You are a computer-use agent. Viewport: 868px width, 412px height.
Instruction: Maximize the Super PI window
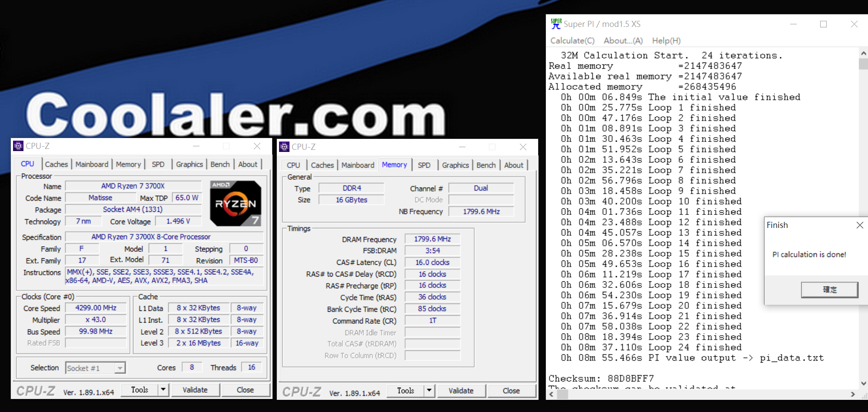point(823,24)
